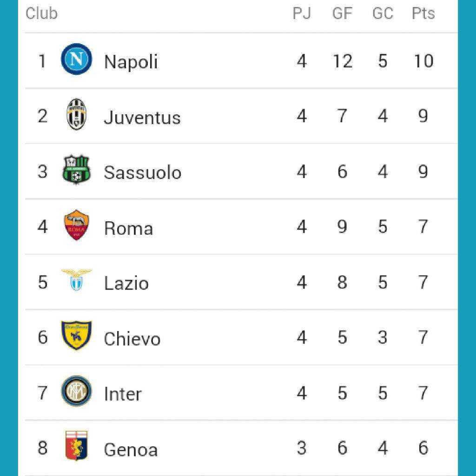476x476 pixels.
Task: Click the GC column header
Action: pyautogui.click(x=383, y=13)
